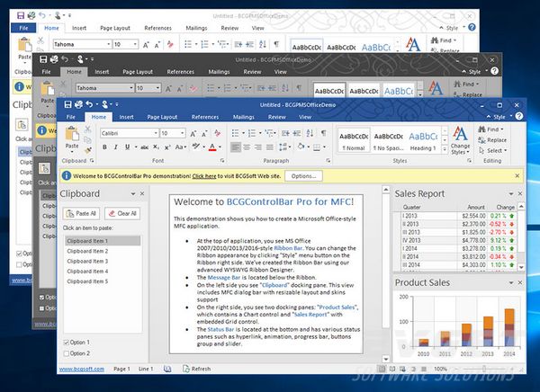Switch to Mailings tab in gray window
This screenshot has width=540, height=392.
pos(219,72)
